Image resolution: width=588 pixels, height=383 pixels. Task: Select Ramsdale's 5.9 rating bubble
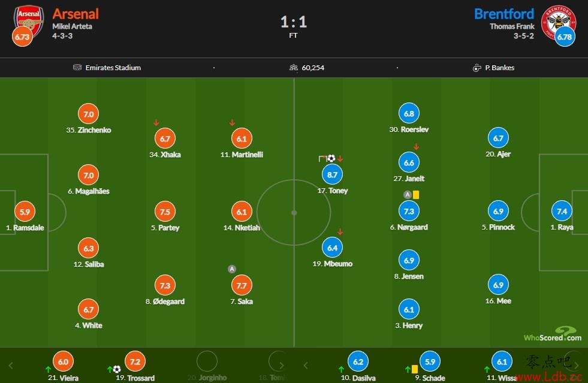coord(25,212)
